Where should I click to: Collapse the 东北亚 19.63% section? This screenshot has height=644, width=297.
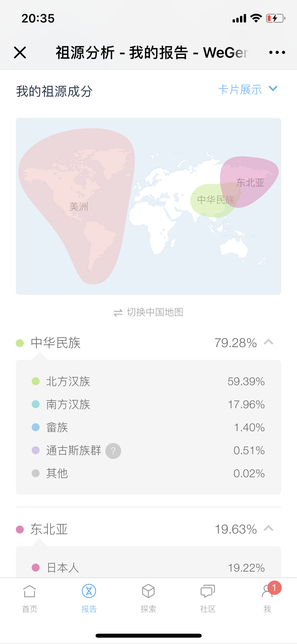pos(268,529)
